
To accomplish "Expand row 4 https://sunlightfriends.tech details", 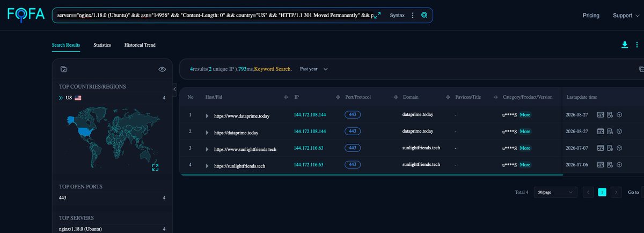I will [208, 165].
